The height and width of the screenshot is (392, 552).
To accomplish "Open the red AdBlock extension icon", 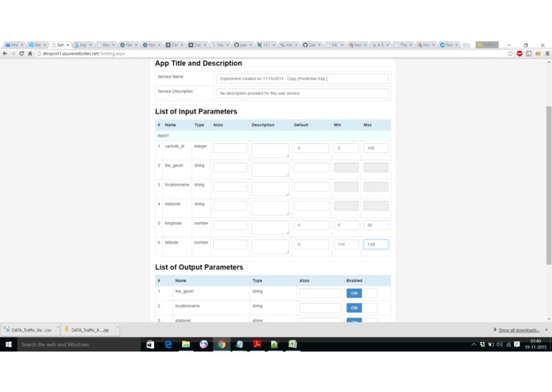I will (519, 53).
